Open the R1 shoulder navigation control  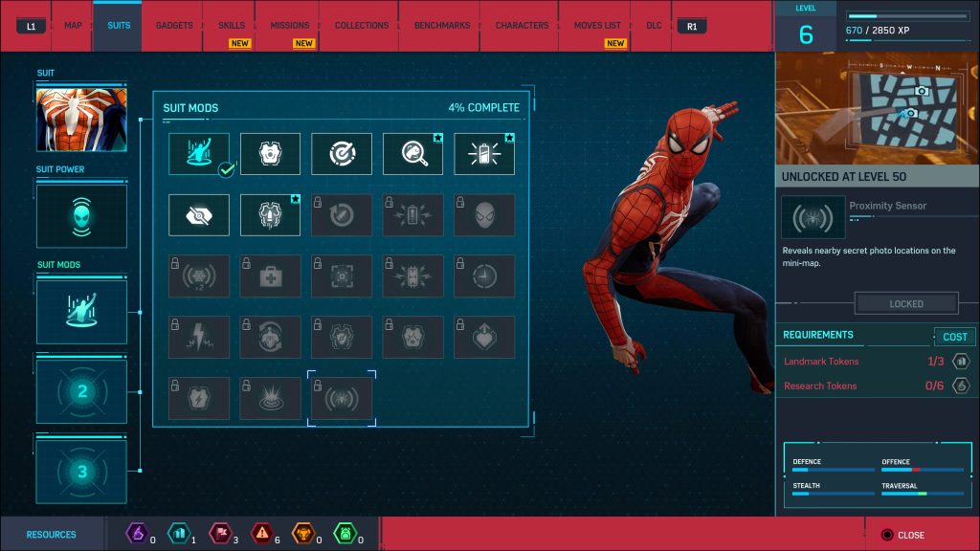(690, 26)
